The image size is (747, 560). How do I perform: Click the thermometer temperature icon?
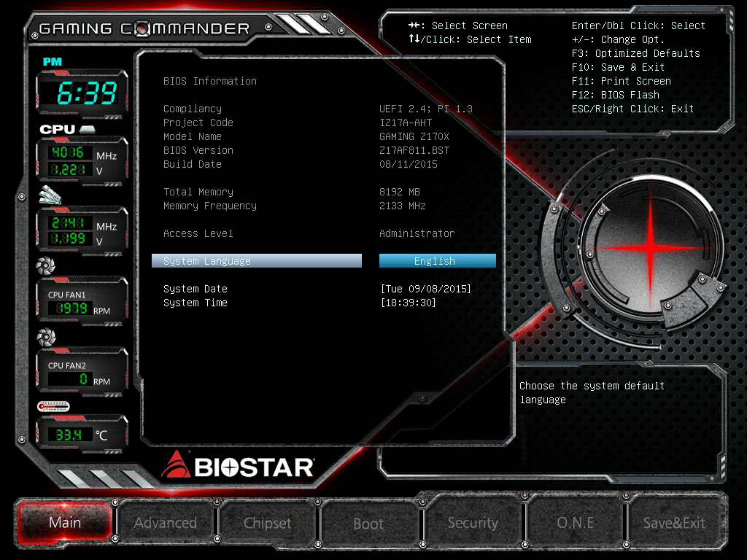(53, 407)
